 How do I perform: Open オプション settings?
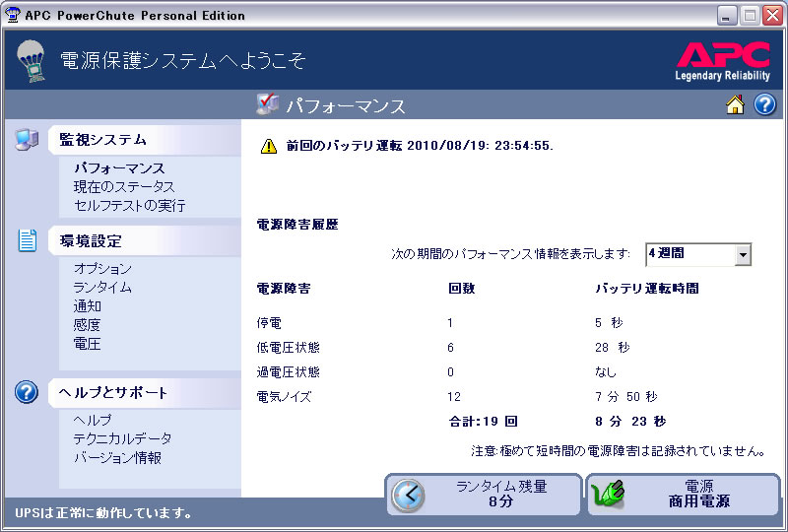tap(102, 269)
